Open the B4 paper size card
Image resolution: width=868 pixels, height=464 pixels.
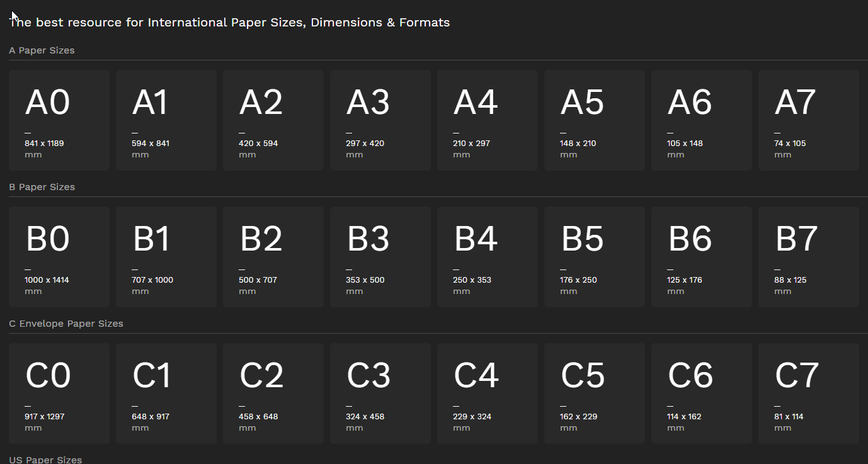pyautogui.click(x=488, y=257)
